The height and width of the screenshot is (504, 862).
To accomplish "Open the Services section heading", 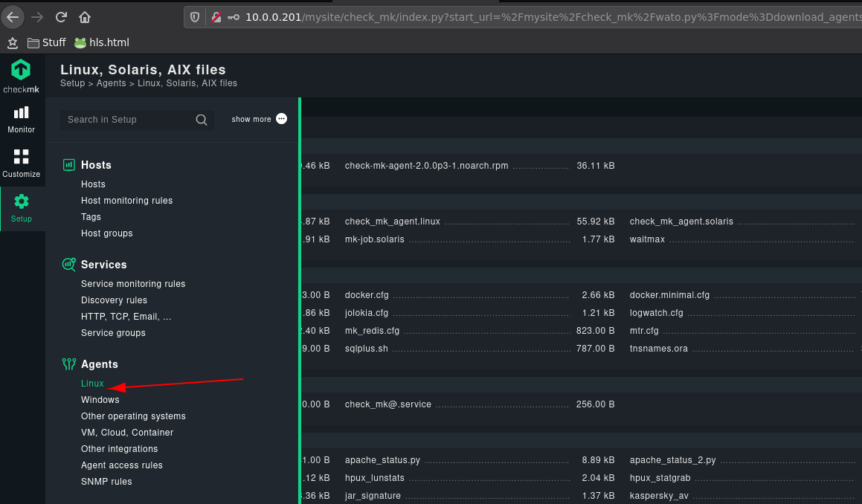I will pos(104,265).
